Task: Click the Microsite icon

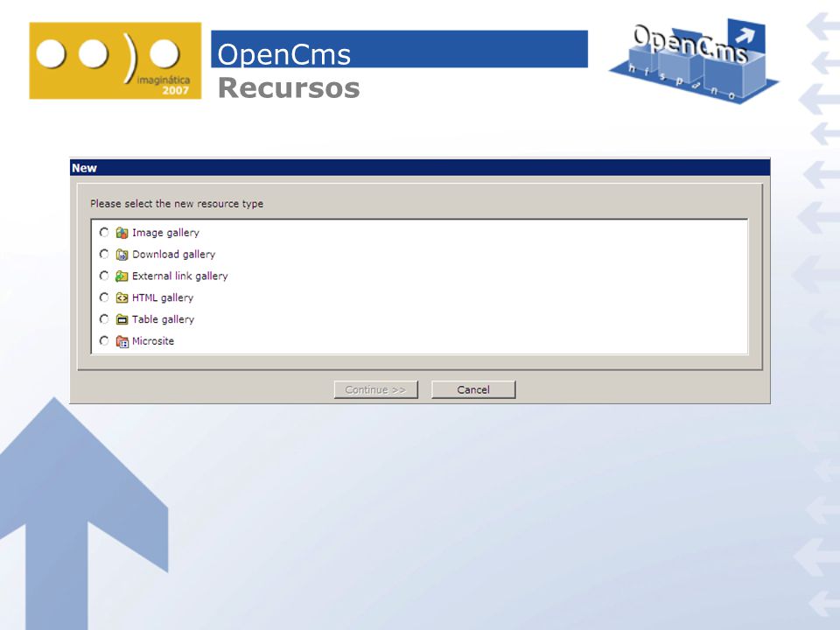Action: (122, 341)
